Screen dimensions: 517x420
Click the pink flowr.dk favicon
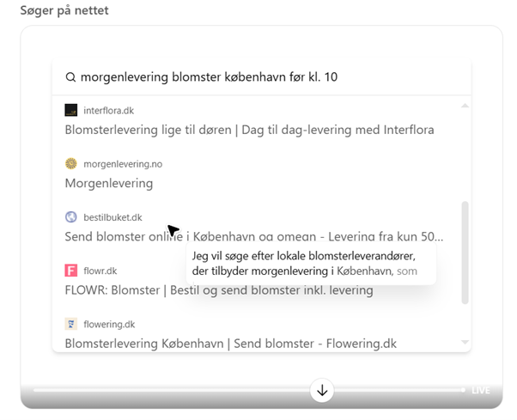(71, 271)
